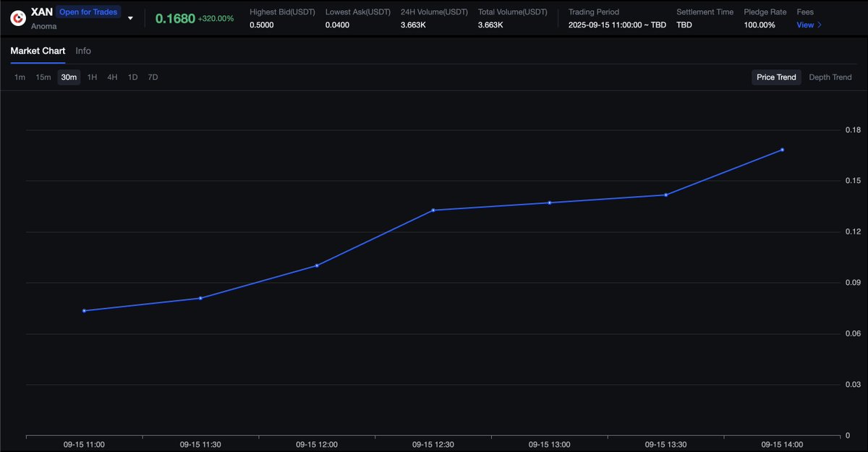This screenshot has width=868, height=452.
Task: Click the Pledge Rate 100.00% value
Action: [x=759, y=25]
